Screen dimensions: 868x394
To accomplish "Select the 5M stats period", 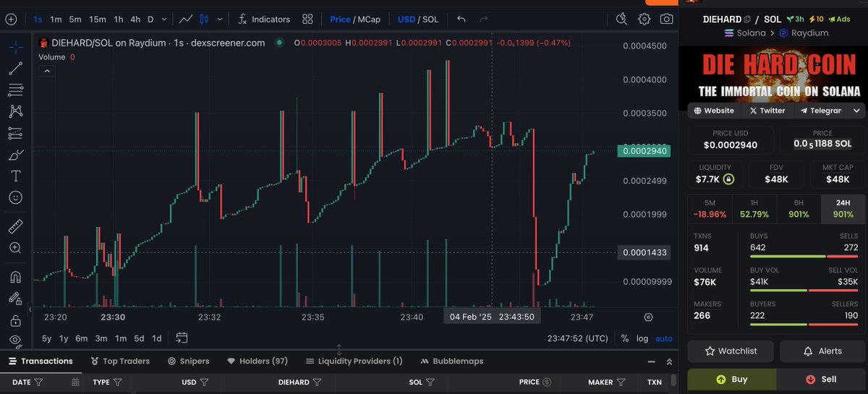I will tap(710, 209).
